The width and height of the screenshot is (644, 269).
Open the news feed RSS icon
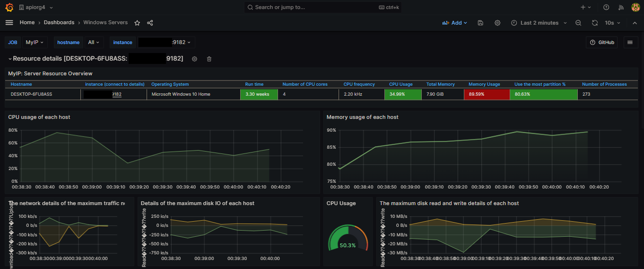tap(621, 8)
